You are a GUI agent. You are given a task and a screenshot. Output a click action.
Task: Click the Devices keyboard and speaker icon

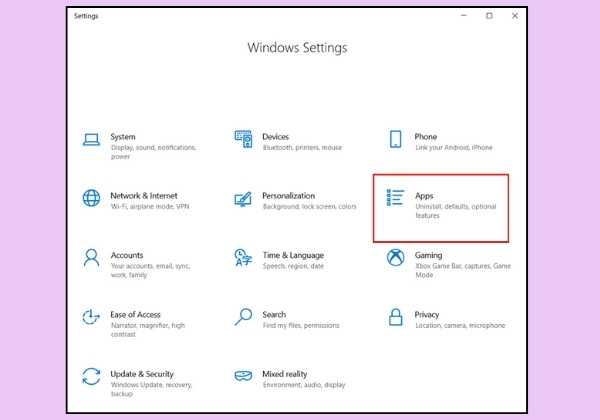click(243, 139)
